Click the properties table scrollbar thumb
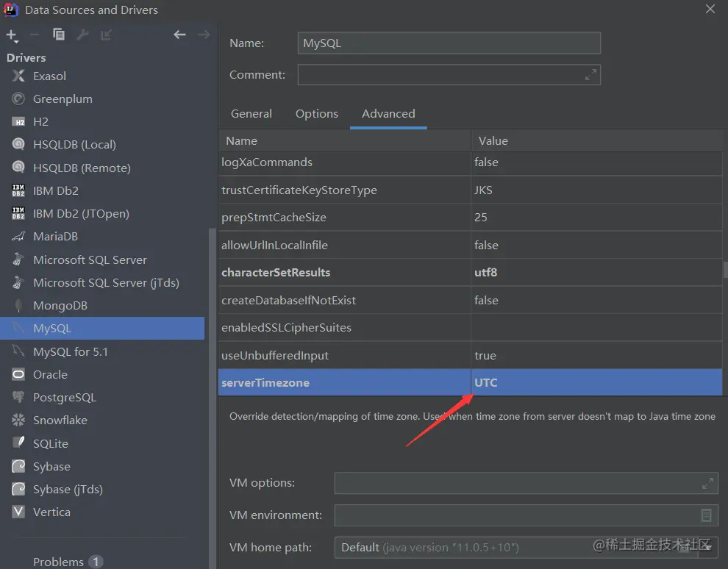728x569 pixels. (725, 270)
